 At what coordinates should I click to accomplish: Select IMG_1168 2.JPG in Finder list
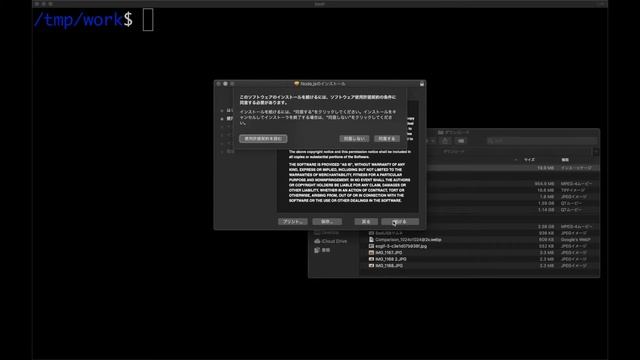point(391,259)
